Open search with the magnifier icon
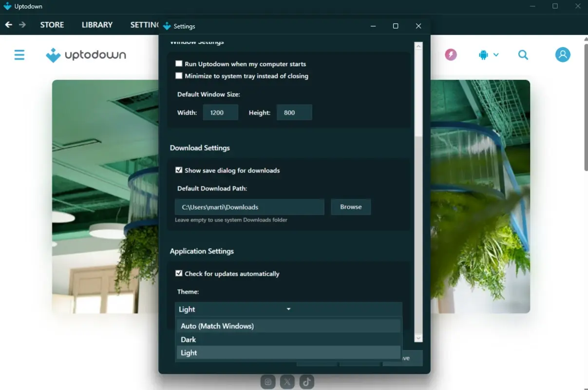This screenshot has width=588, height=390. click(x=523, y=55)
